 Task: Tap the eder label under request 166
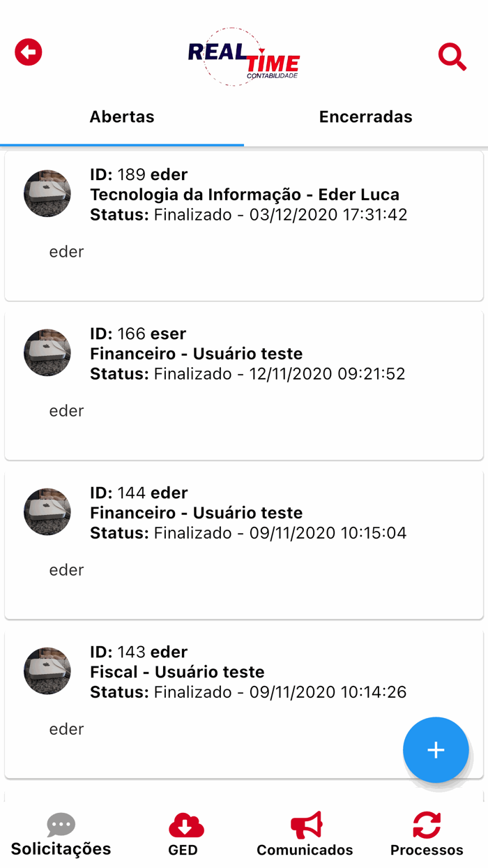(x=66, y=411)
